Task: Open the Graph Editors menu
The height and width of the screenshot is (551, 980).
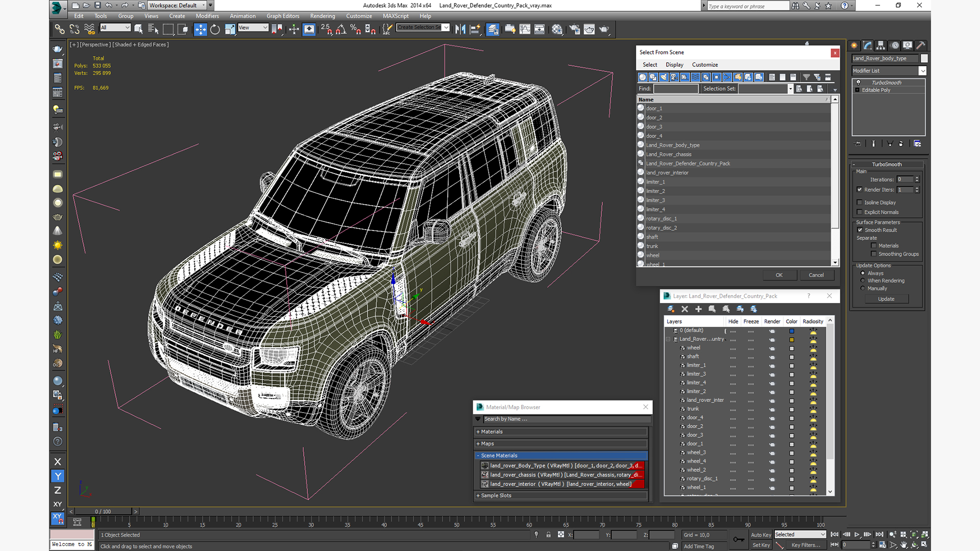Action: (283, 16)
